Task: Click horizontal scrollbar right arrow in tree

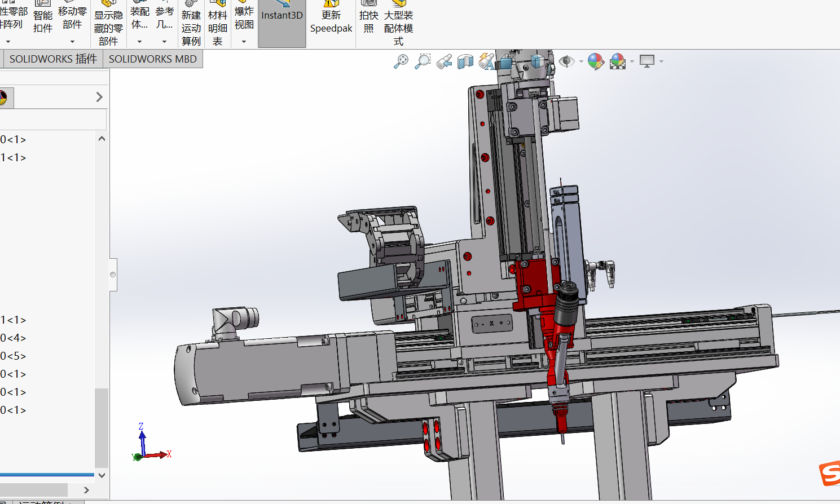Action: click(86, 490)
